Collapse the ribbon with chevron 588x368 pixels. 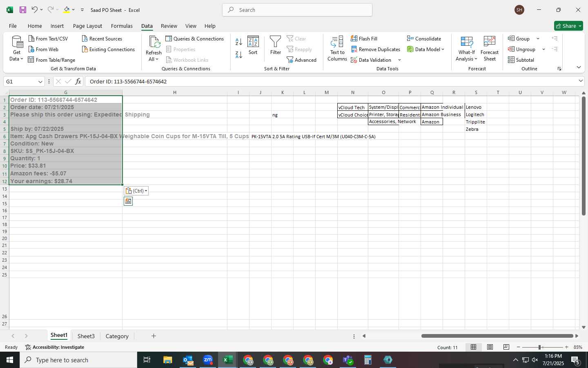579,67
